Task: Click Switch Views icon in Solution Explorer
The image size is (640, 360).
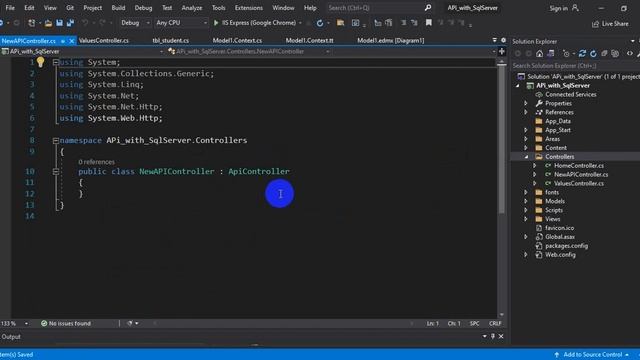Action: pos(551,53)
